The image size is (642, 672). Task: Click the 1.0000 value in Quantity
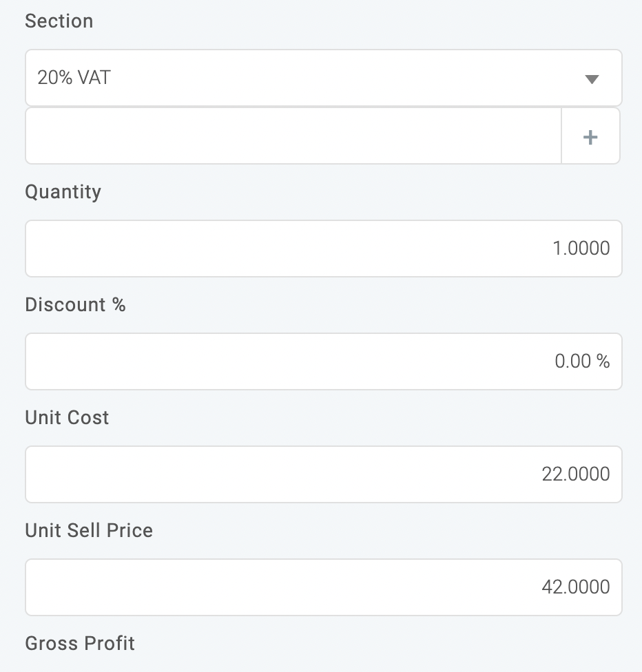coord(581,249)
